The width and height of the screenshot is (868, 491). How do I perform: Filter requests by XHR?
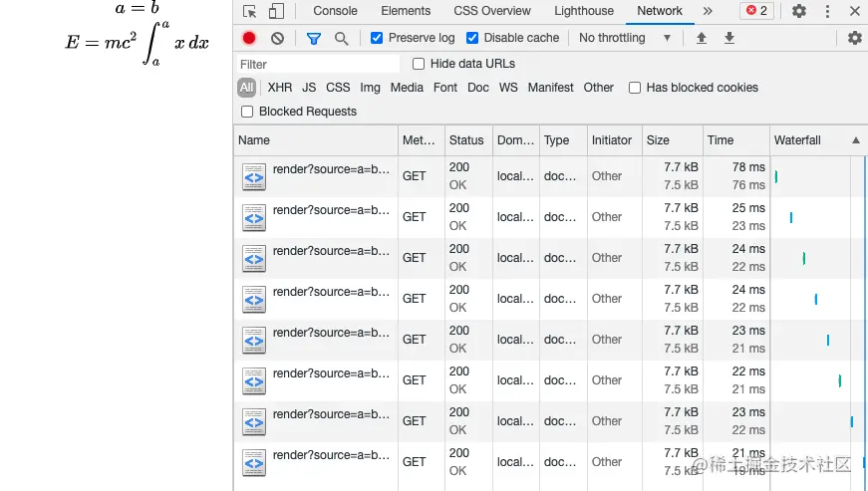coord(280,88)
